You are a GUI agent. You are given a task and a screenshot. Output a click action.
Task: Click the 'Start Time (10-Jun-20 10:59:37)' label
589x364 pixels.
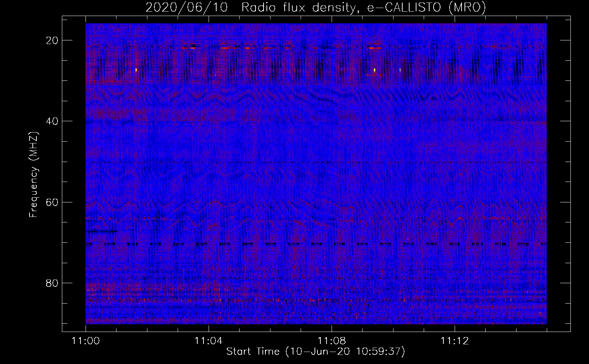pyautogui.click(x=316, y=352)
